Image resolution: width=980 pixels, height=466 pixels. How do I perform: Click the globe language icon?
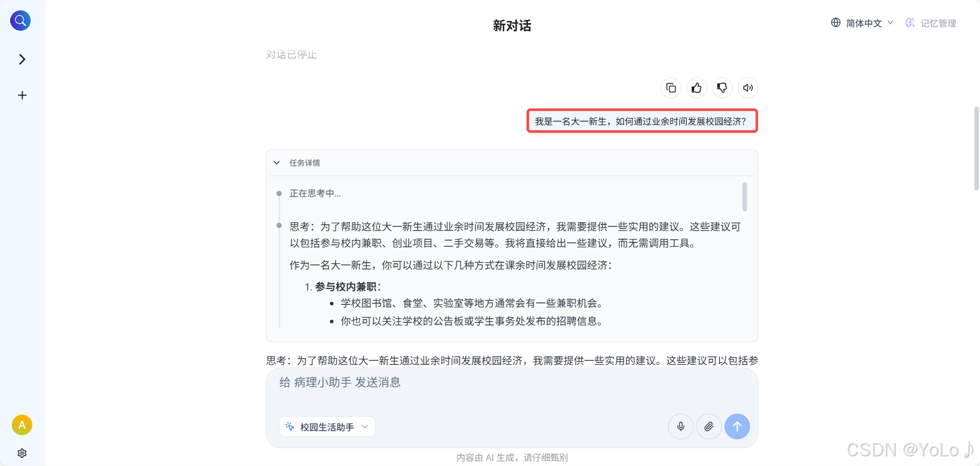[836, 23]
